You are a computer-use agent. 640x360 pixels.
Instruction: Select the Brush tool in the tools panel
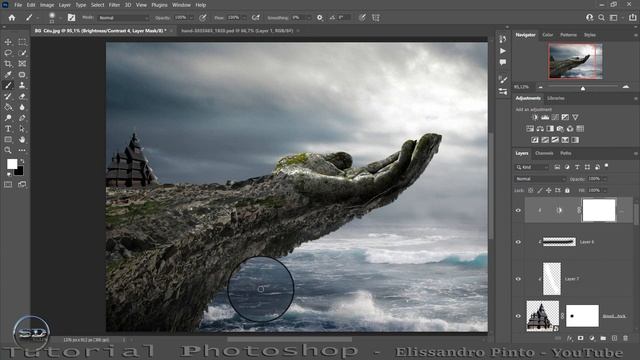8,85
